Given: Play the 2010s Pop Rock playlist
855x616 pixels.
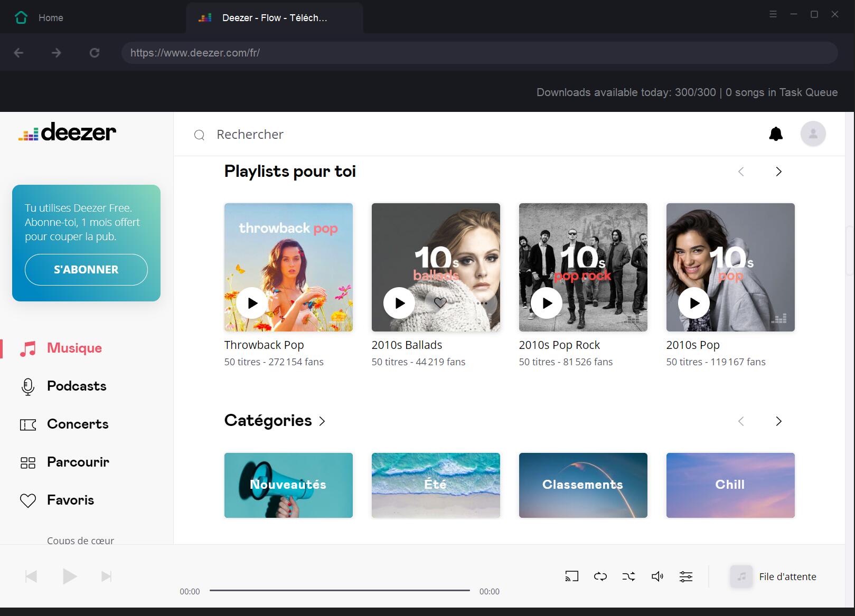Looking at the screenshot, I should [x=547, y=303].
